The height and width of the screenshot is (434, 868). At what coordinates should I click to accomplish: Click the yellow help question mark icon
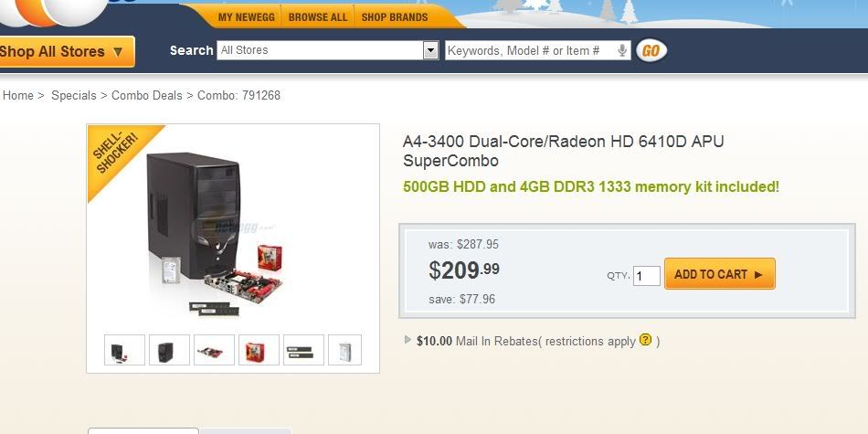pyautogui.click(x=645, y=339)
